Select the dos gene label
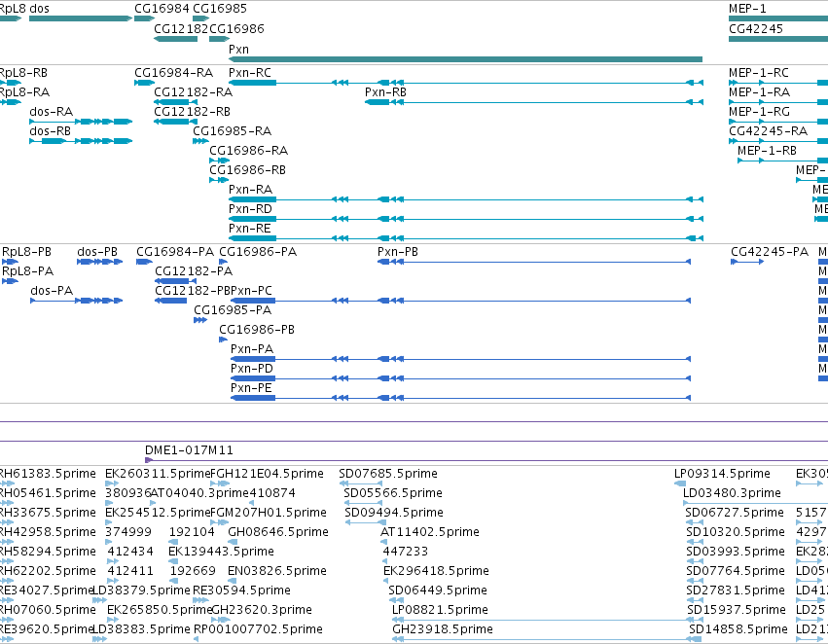The width and height of the screenshot is (828, 644). click(x=40, y=9)
